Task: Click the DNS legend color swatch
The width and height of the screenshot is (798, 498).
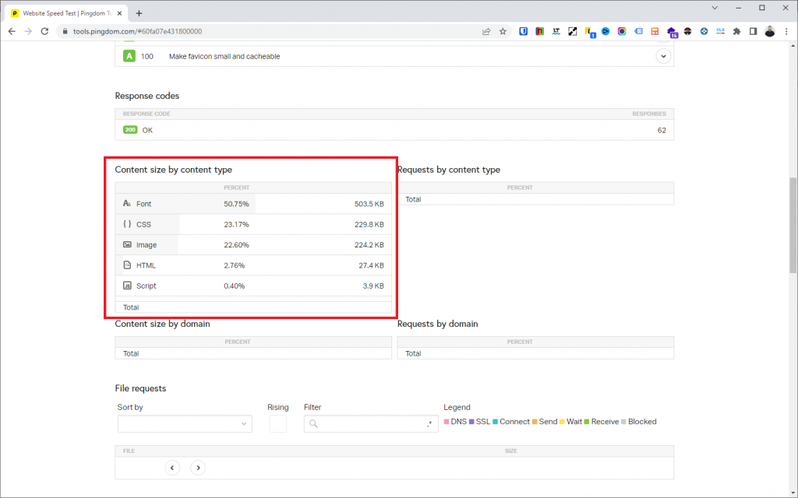Action: pos(446,422)
